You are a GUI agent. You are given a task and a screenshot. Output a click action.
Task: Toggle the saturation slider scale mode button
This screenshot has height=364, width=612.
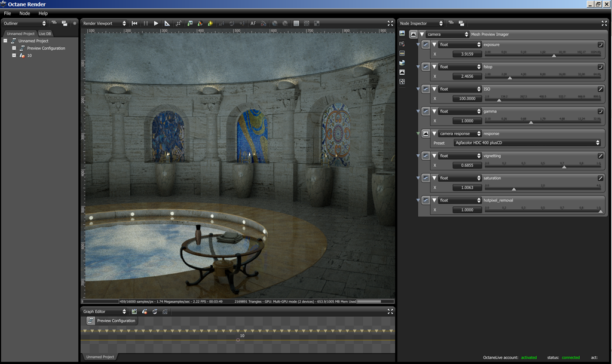600,178
